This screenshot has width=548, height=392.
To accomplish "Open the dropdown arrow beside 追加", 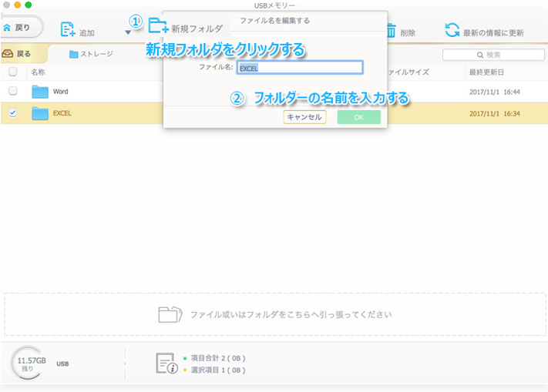I will coord(128,32).
